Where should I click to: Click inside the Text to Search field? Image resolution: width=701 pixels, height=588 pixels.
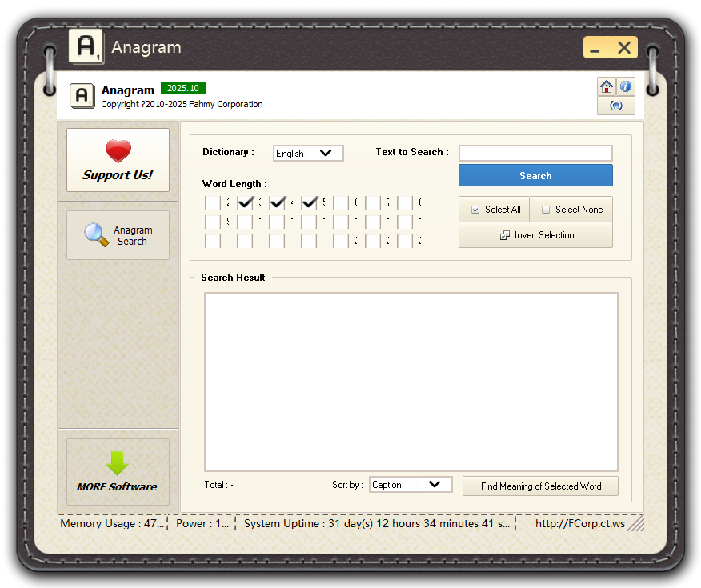tap(535, 153)
